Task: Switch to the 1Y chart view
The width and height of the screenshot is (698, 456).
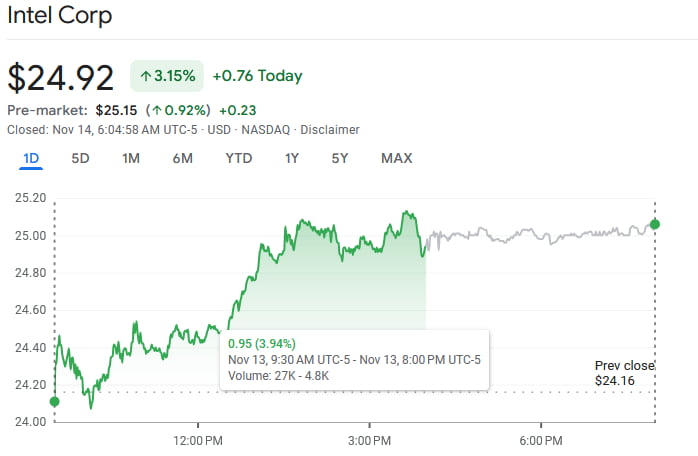Action: pyautogui.click(x=292, y=158)
